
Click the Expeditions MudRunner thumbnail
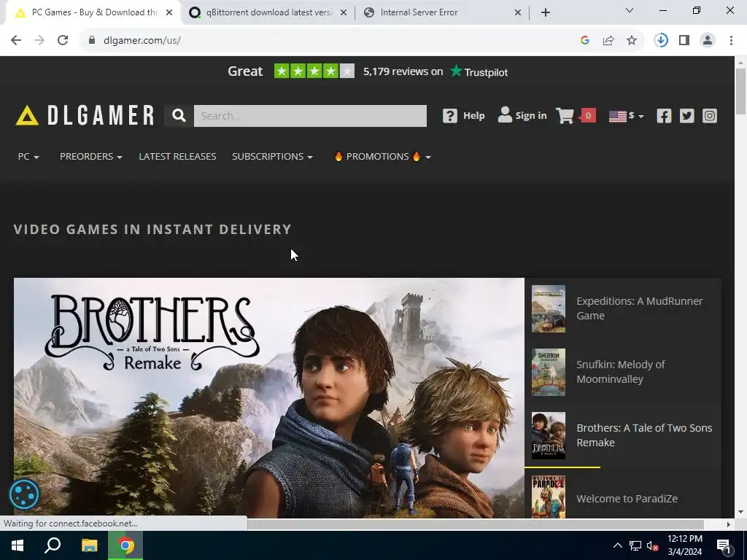(549, 308)
